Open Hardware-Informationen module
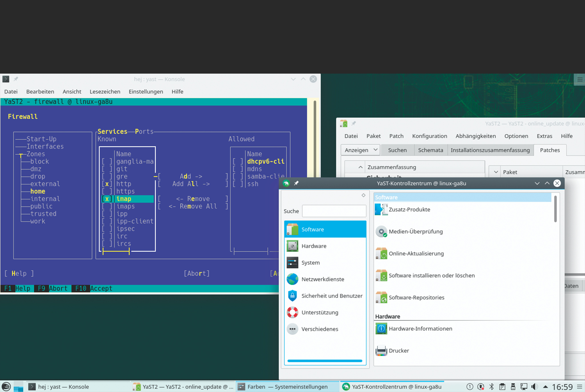585x392 pixels. [x=420, y=329]
